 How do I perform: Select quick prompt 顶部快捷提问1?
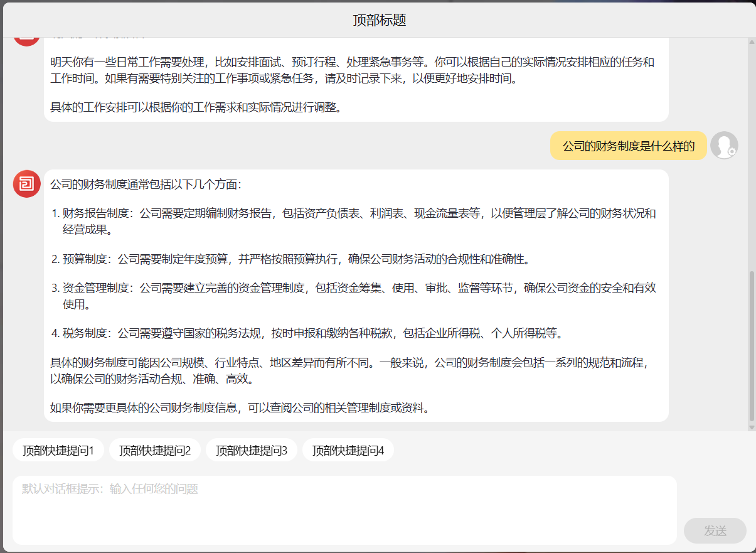click(58, 450)
